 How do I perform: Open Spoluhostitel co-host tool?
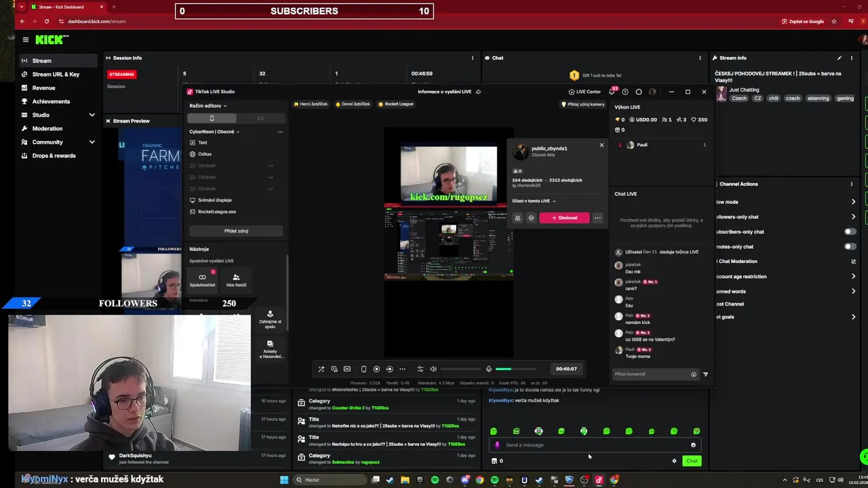click(x=202, y=280)
